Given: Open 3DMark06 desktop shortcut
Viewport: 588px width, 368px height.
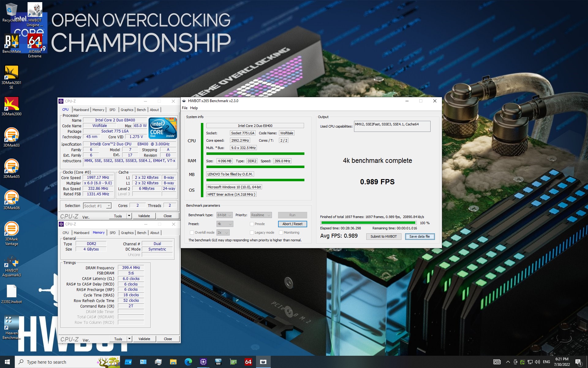Looking at the screenshot, I should coord(11,200).
